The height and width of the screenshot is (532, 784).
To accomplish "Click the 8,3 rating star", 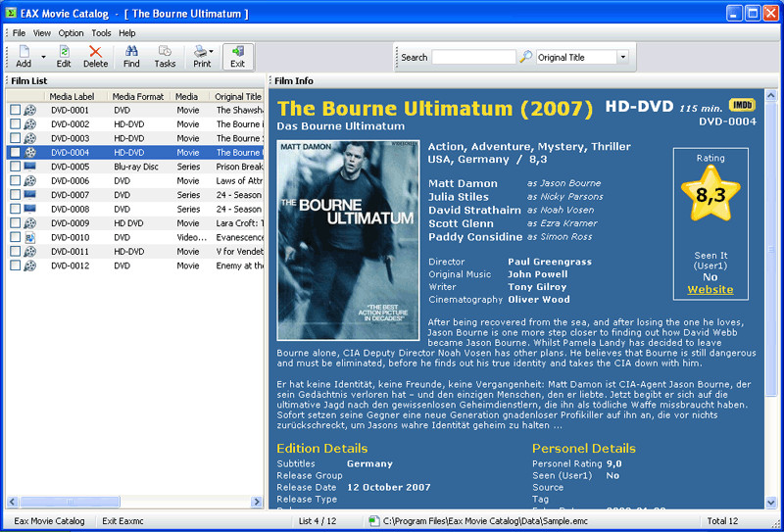I will [710, 194].
